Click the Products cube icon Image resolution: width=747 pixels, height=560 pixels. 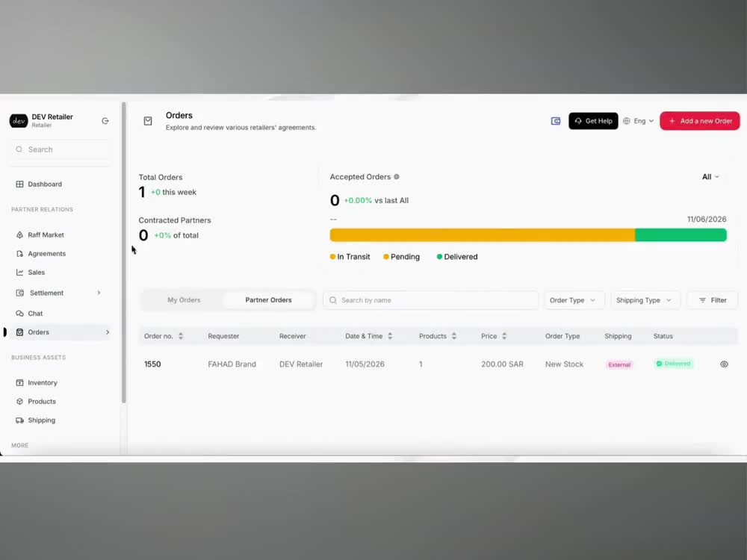tap(19, 402)
